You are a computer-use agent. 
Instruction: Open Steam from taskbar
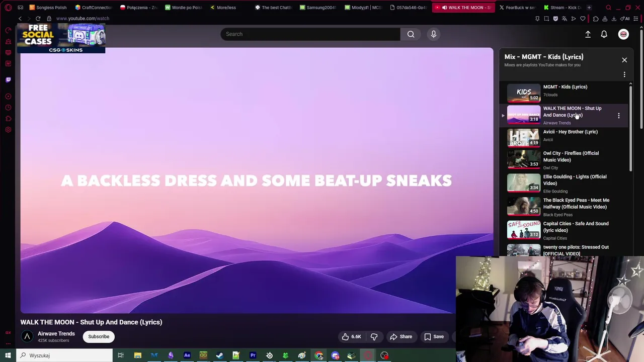point(220,355)
